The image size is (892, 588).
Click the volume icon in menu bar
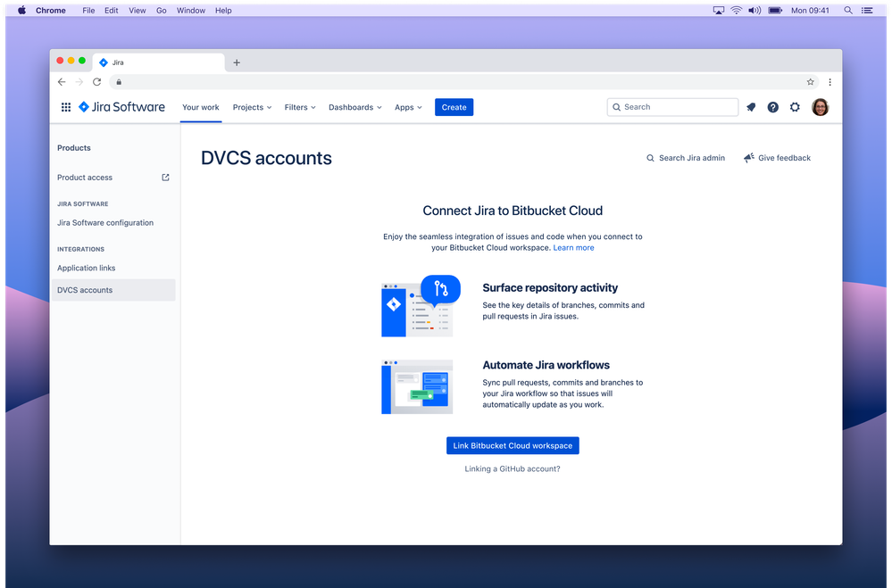pyautogui.click(x=754, y=10)
